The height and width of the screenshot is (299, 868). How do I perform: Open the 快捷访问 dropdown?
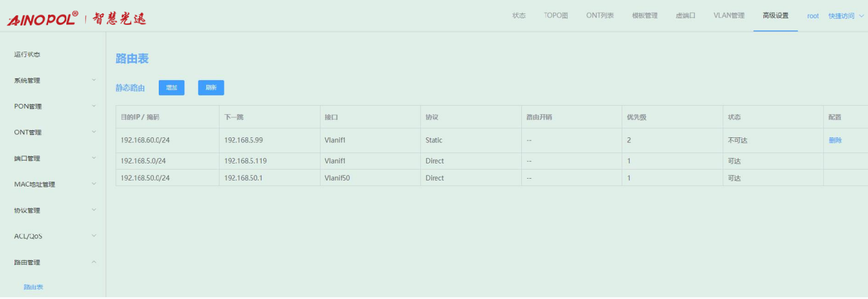pos(845,16)
